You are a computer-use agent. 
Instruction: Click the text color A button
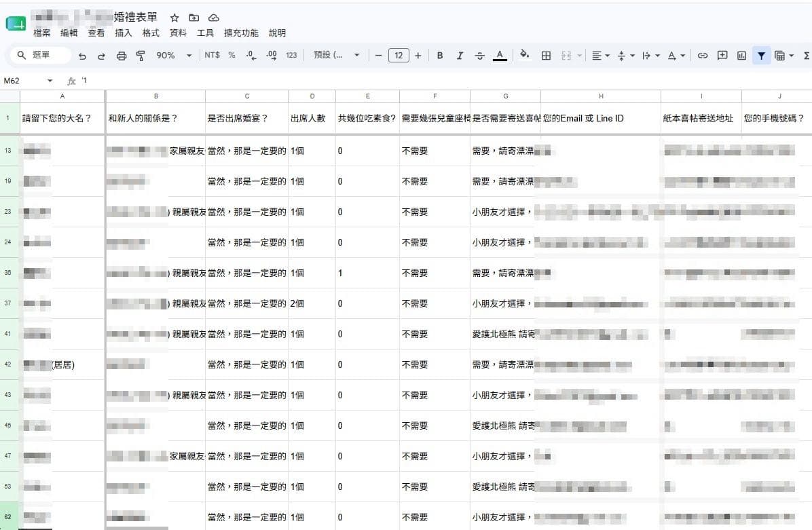click(x=500, y=56)
